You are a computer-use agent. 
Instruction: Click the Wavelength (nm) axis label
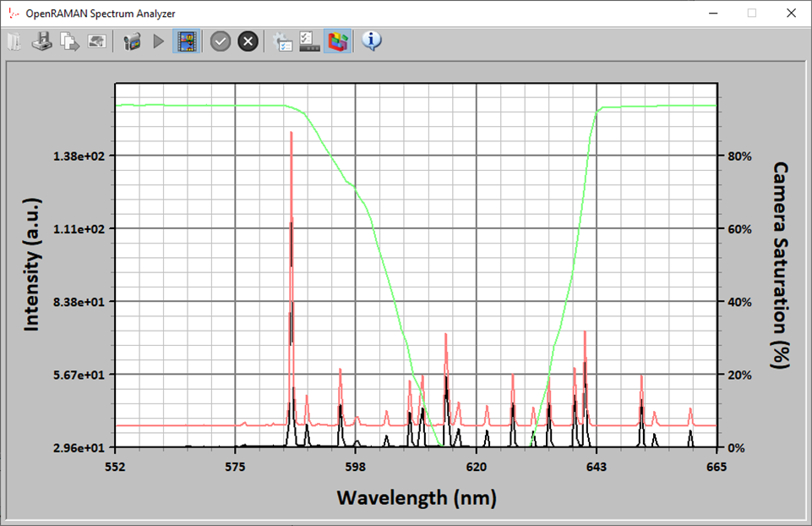[416, 497]
